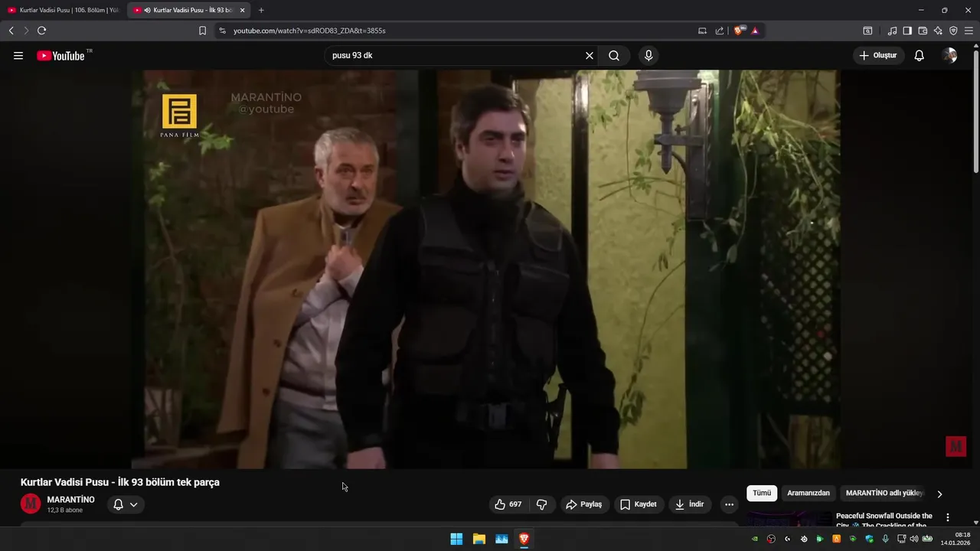Open Brave Shields lion icon
The width and height of the screenshot is (980, 551).
(738, 31)
